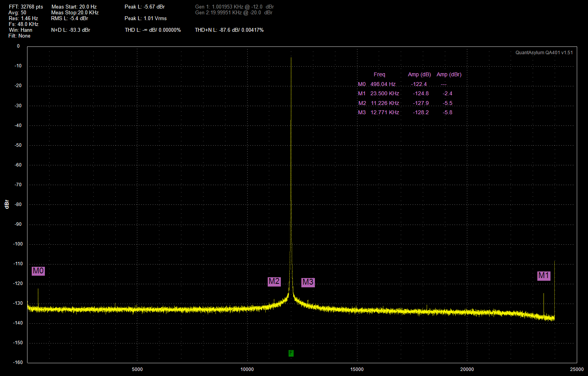
Task: Click the Gen 2 generator readout
Action: [x=234, y=12]
